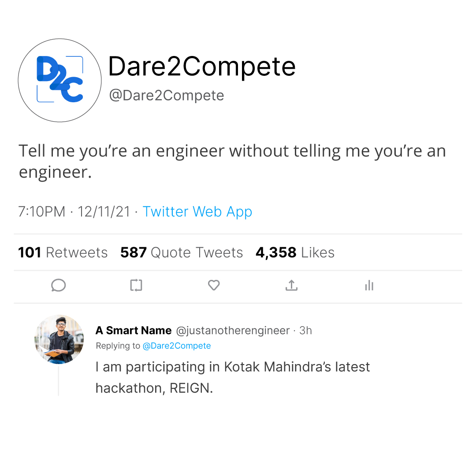Click the @Dare2Compete handle under the name

click(x=167, y=95)
